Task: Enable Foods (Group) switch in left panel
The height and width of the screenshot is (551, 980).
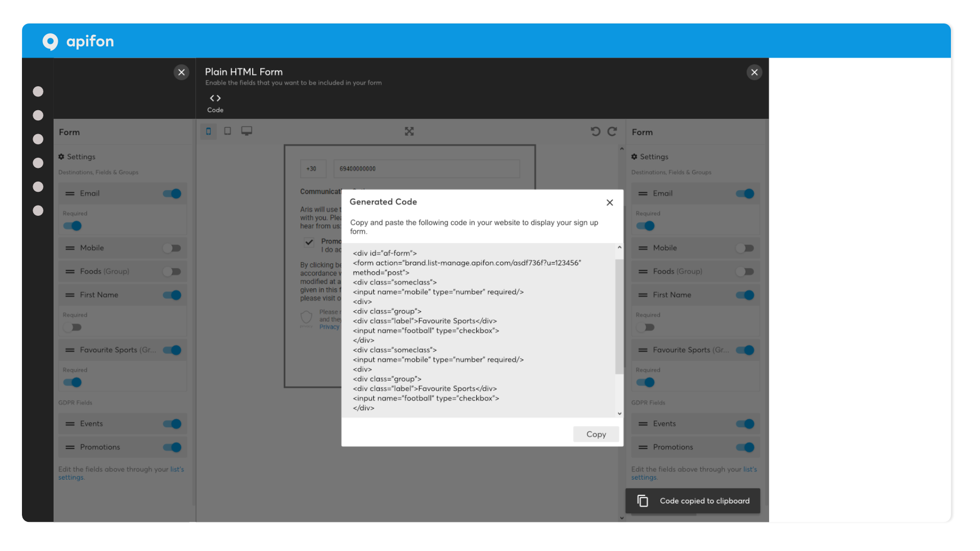Action: pyautogui.click(x=172, y=271)
